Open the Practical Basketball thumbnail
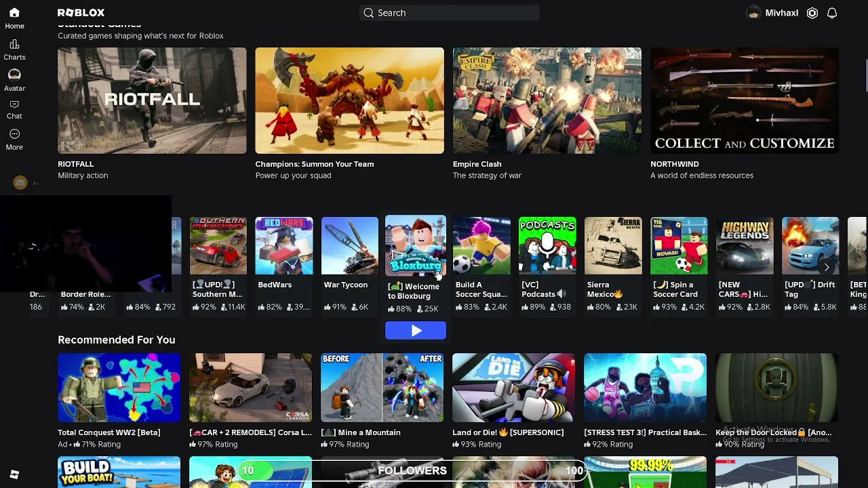The height and width of the screenshot is (488, 868). coord(646,388)
